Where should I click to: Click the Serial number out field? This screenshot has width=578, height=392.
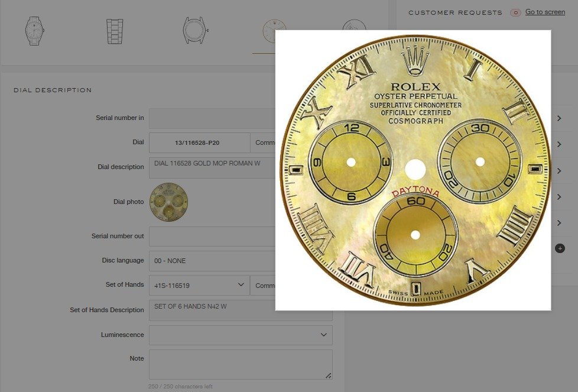[212, 237]
